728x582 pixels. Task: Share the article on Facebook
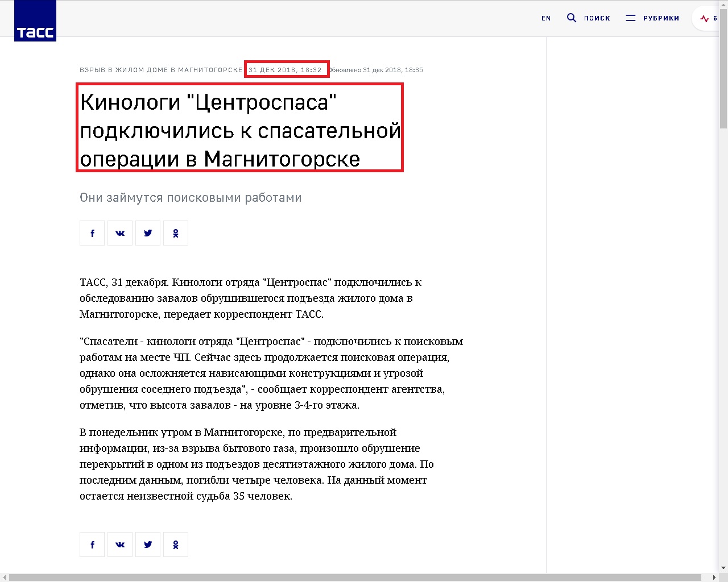92,233
